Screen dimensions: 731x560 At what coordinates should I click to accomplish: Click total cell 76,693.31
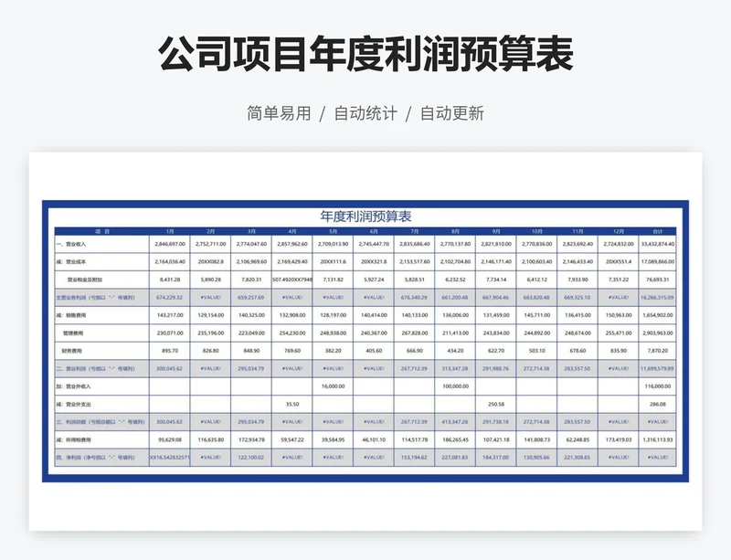(x=657, y=280)
